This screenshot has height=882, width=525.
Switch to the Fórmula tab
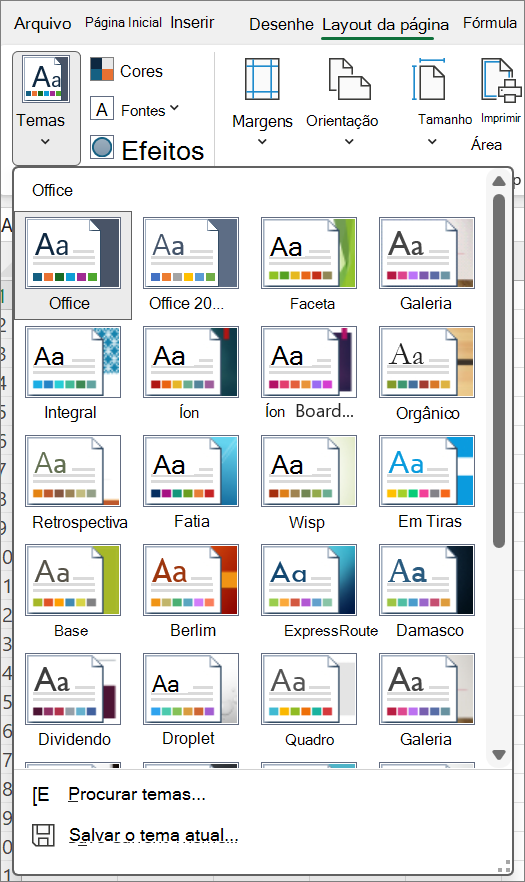coord(490,23)
